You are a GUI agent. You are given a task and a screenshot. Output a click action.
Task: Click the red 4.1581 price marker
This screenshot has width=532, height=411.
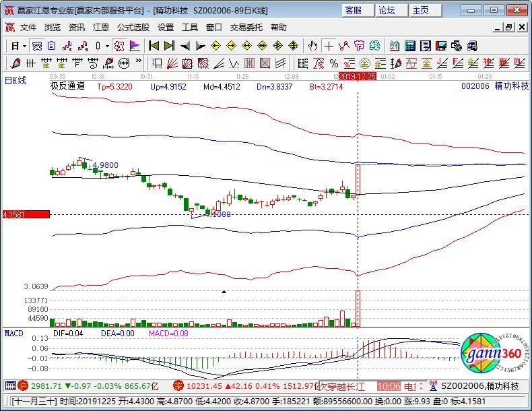[x=26, y=214]
